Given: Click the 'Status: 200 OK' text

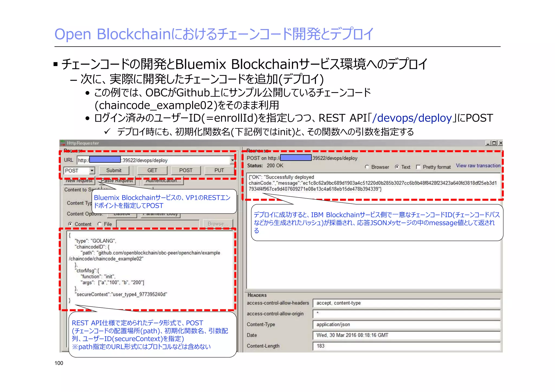Looking at the screenshot, I should click(x=265, y=166).
